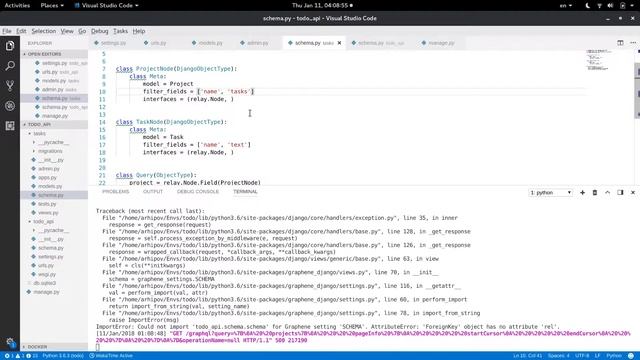
Task: Switch to the TERMINAL panel tab
Action: [x=245, y=191]
